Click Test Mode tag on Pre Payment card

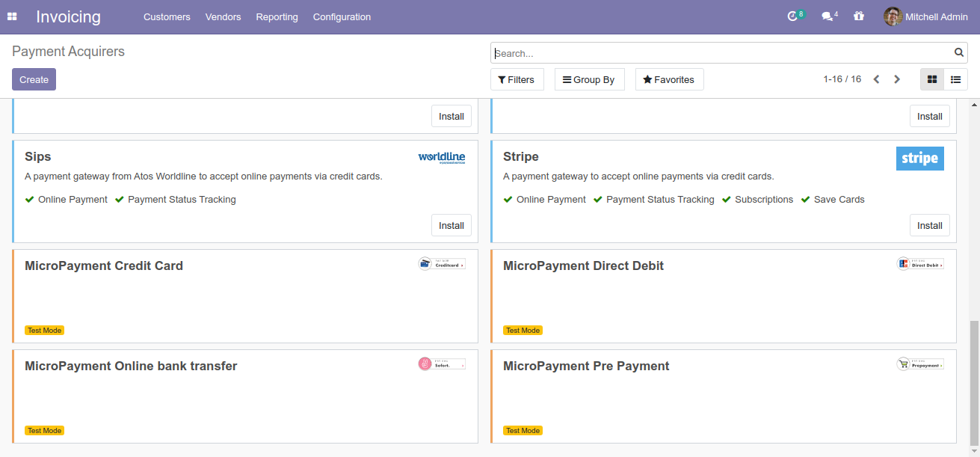click(x=523, y=430)
